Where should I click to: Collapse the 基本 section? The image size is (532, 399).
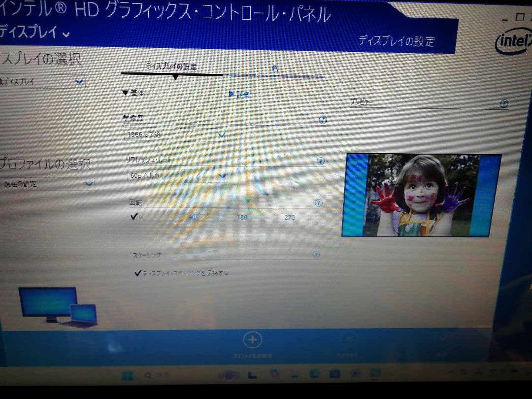133,92
